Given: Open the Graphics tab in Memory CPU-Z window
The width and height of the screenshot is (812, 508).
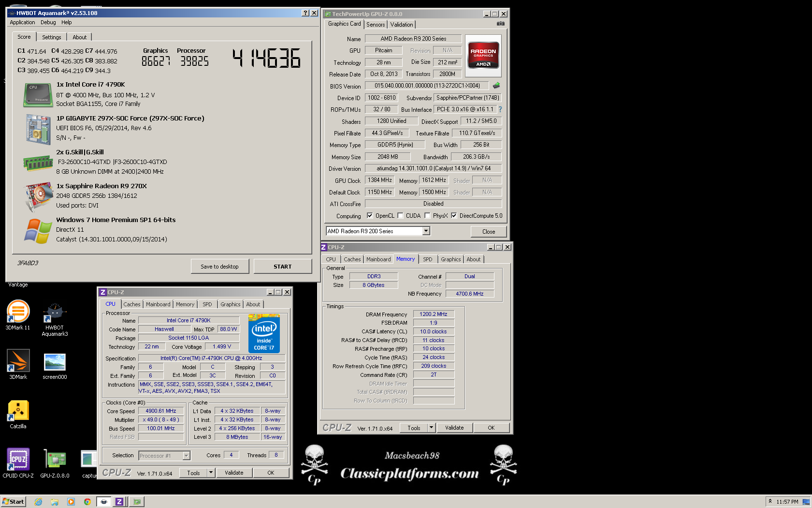Looking at the screenshot, I should (x=450, y=259).
